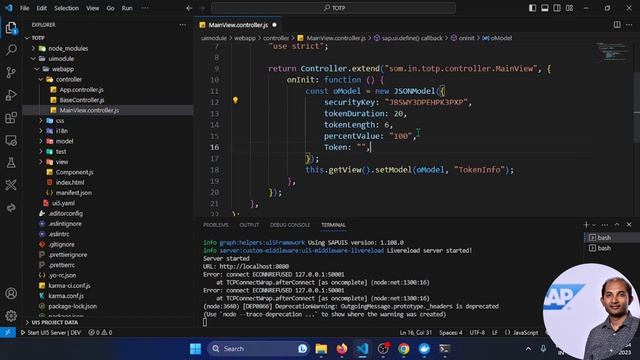The image size is (640, 360).
Task: Switch to the Debug Console tab
Action: [x=290, y=225]
